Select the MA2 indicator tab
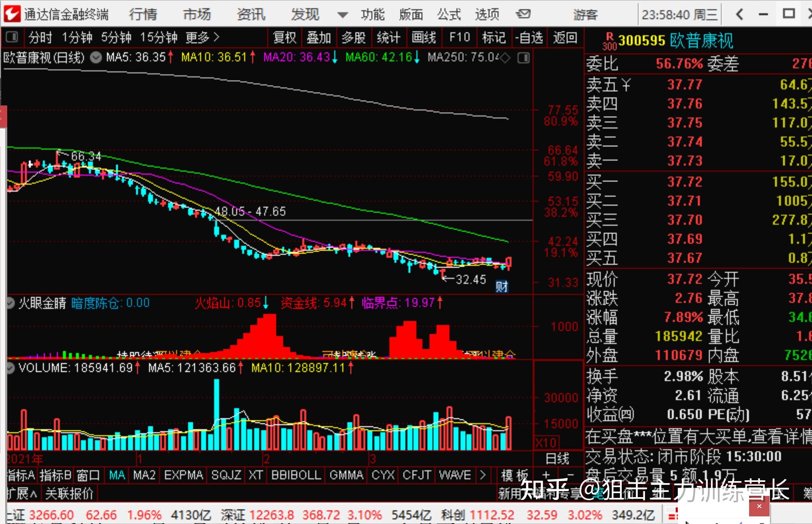The image size is (812, 524). click(x=144, y=475)
